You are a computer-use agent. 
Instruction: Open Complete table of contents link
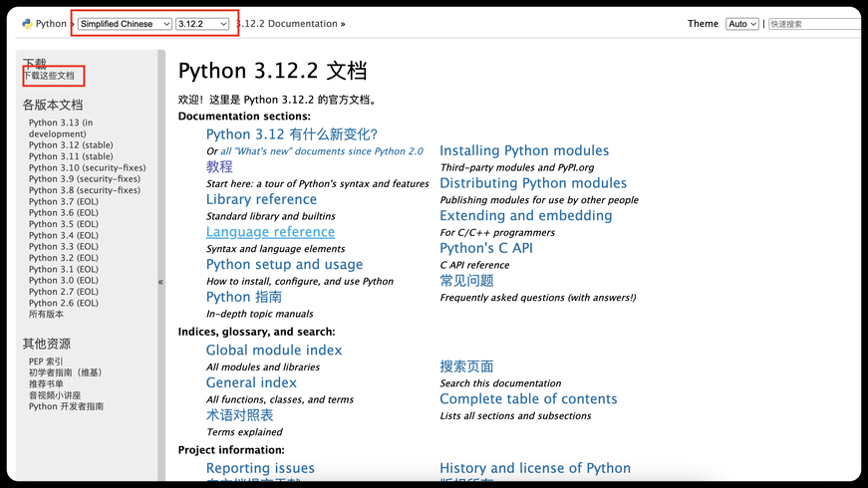(x=528, y=399)
